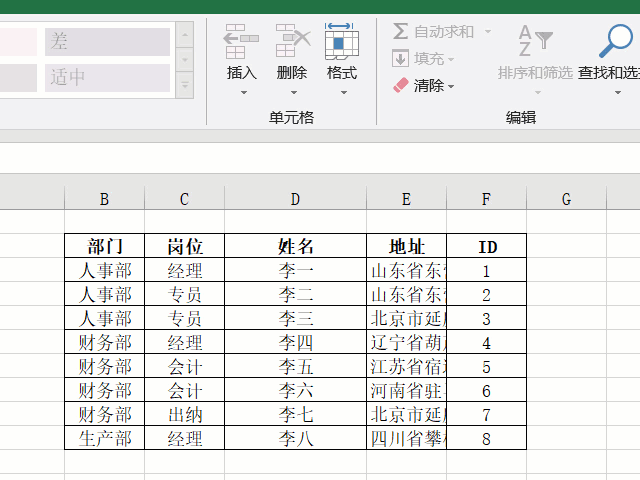The width and height of the screenshot is (640, 480).
Task: Select the cell containing 李一
Action: coord(296,270)
